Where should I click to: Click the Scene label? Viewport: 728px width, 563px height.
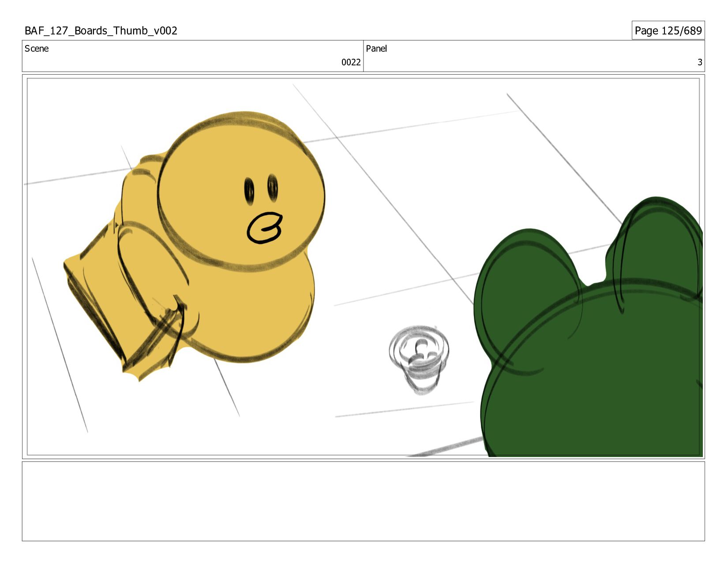[x=37, y=49]
